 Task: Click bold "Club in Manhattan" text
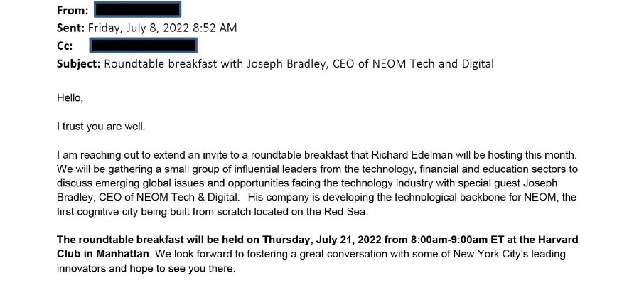[x=102, y=254]
